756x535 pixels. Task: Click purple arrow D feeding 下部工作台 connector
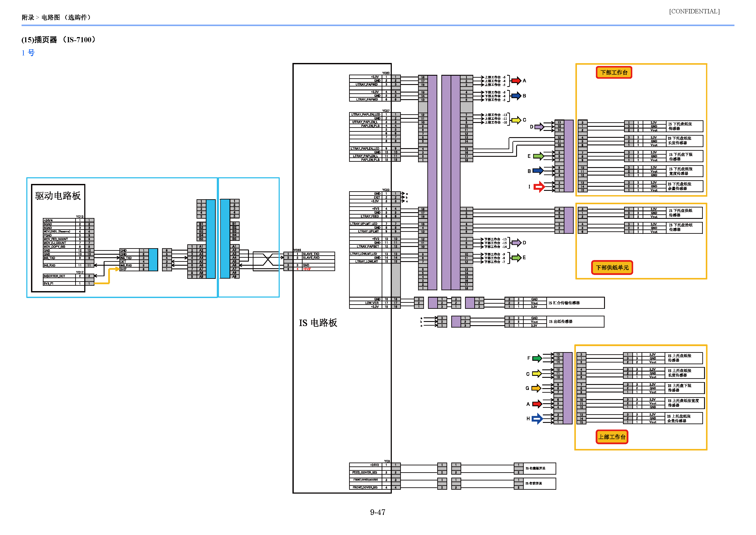point(539,127)
